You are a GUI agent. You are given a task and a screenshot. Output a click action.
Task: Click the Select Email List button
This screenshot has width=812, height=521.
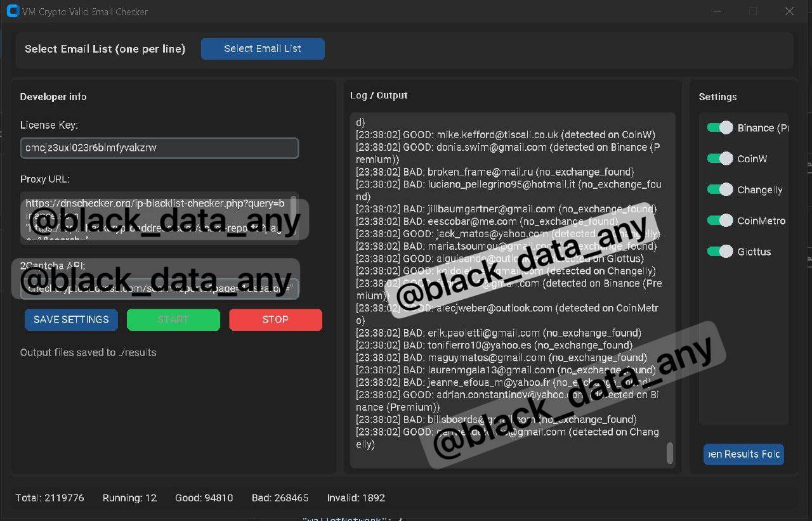pyautogui.click(x=263, y=49)
